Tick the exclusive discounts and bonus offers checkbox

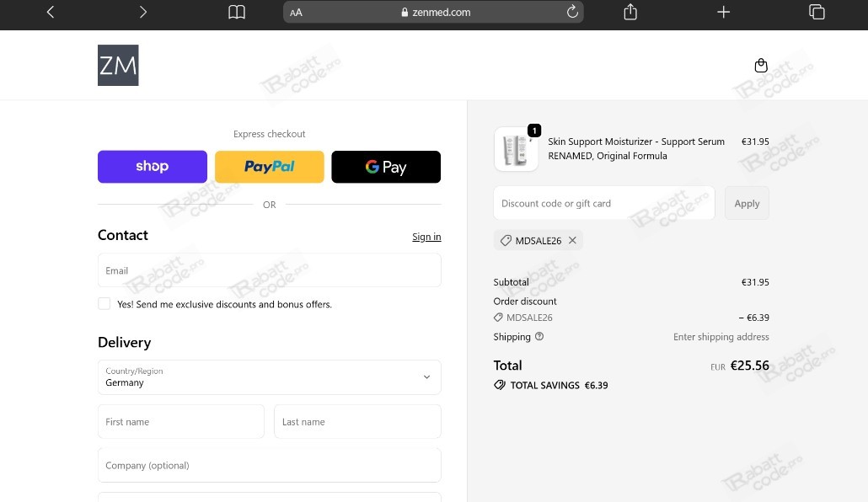click(104, 304)
